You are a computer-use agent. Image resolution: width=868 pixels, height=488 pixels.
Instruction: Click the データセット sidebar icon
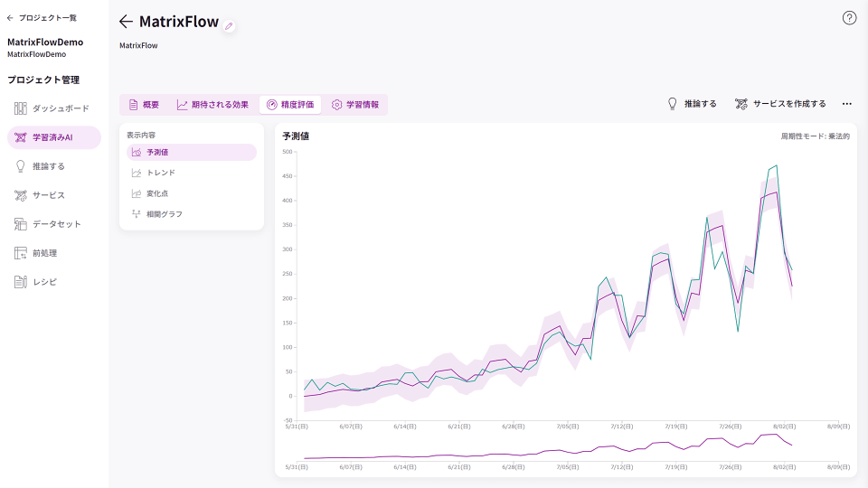coord(21,224)
